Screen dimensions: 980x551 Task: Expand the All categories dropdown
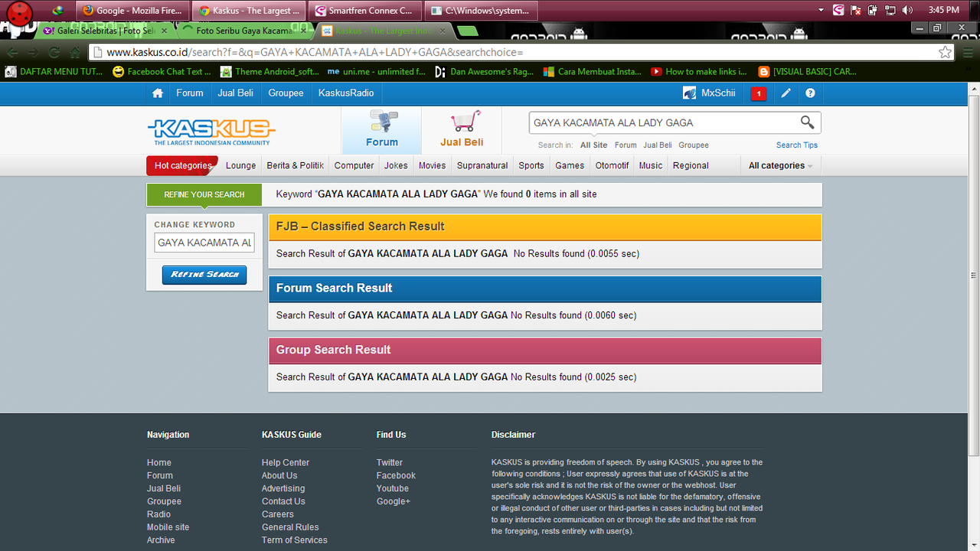[x=780, y=165]
